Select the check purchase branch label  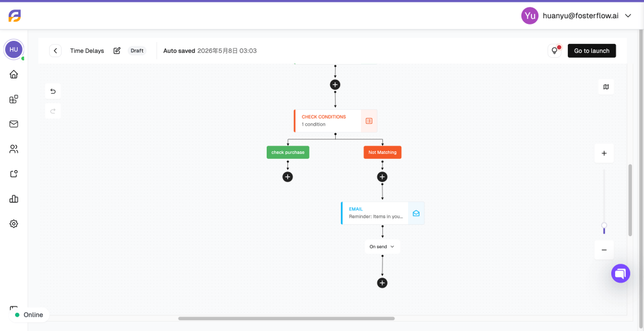click(x=288, y=152)
